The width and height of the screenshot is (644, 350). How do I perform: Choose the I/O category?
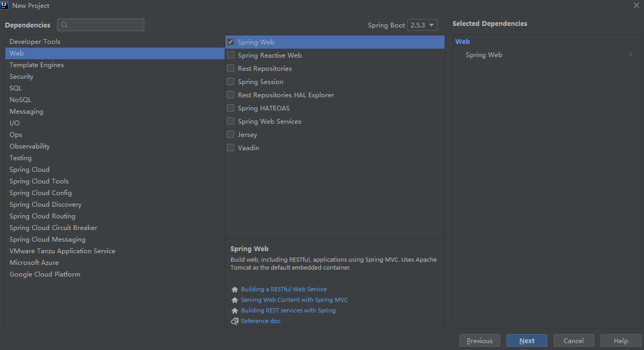[115, 123]
